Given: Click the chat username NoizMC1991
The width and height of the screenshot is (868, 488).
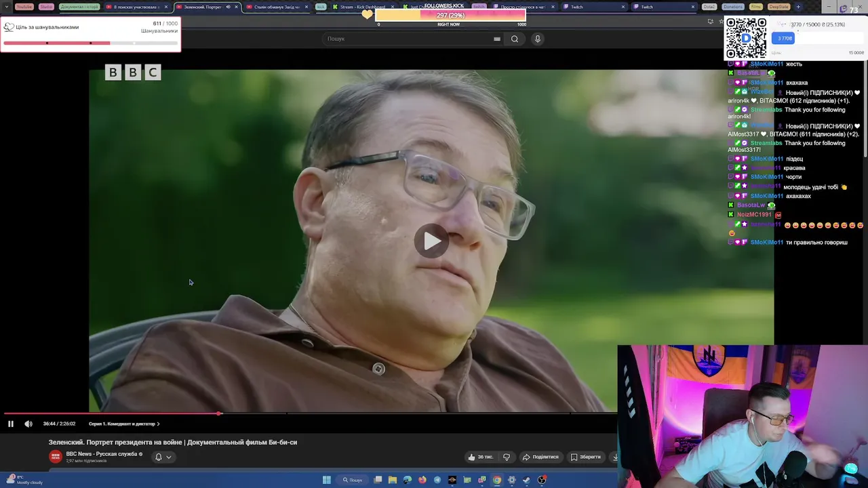Looking at the screenshot, I should [754, 214].
